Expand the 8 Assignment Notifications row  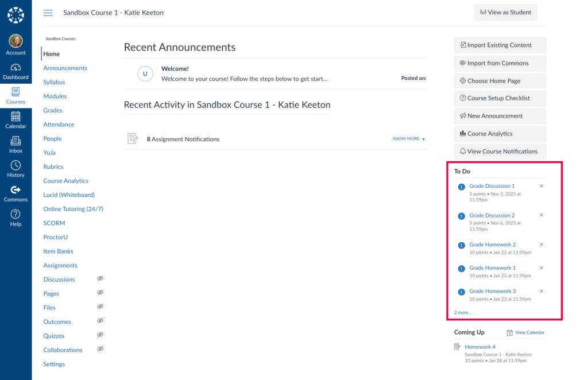click(183, 139)
